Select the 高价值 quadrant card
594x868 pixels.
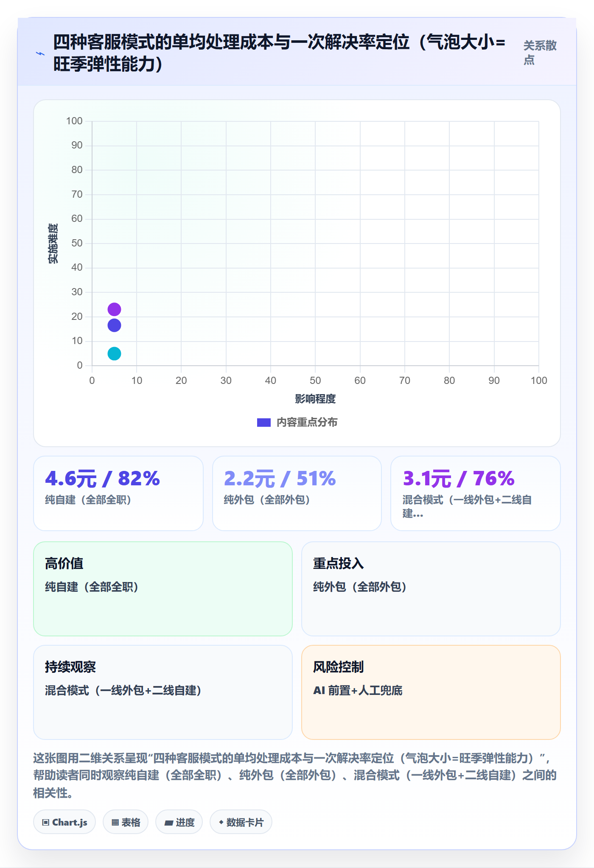(163, 589)
